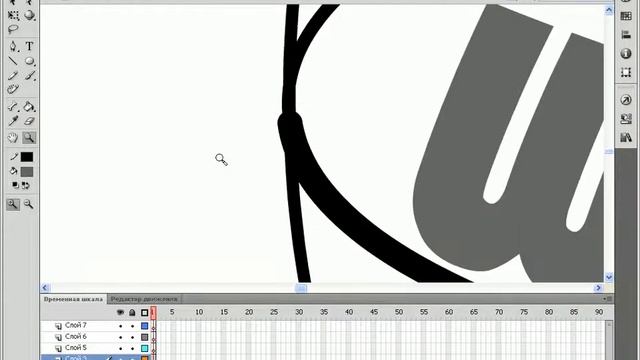Open the Transform panel icon
This screenshot has height=360, width=640.
tap(626, 73)
